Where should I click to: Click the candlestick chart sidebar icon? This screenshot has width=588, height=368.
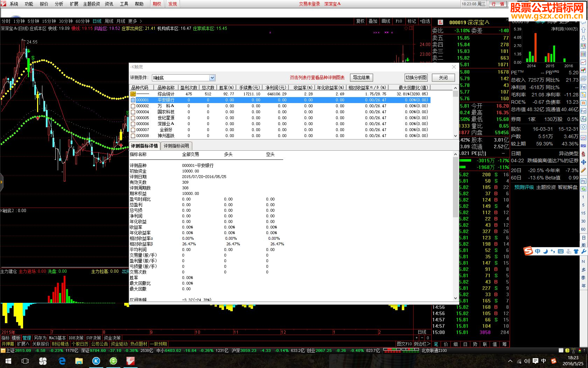click(583, 70)
